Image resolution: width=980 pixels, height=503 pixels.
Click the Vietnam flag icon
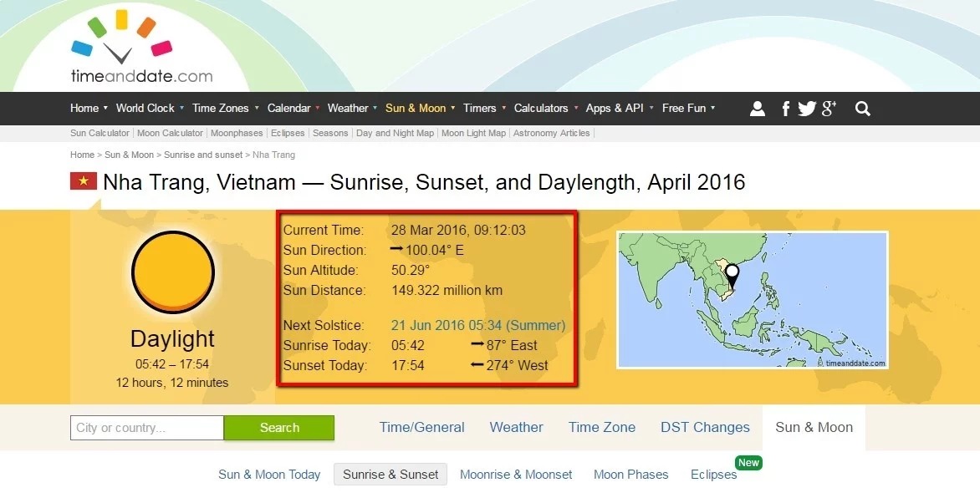(84, 181)
